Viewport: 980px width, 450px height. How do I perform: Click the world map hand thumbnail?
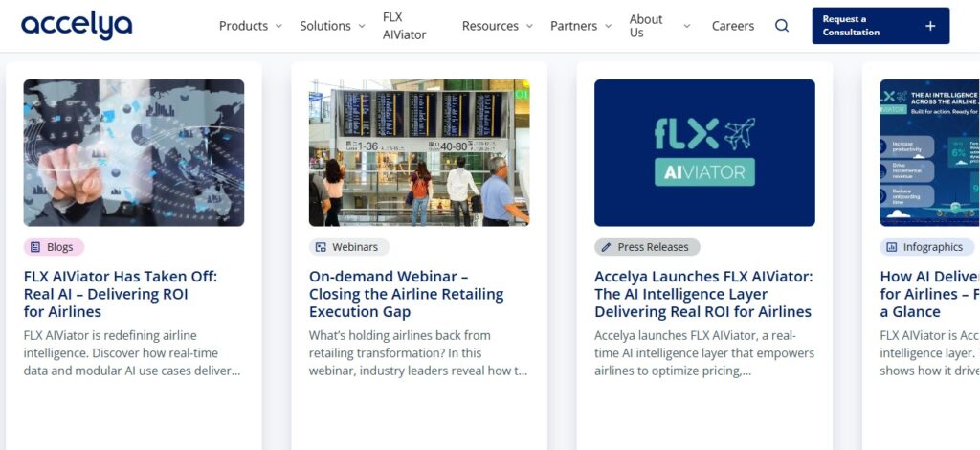[x=134, y=152]
